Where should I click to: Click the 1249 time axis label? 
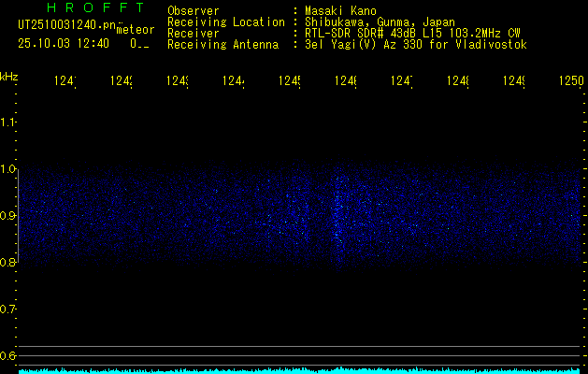[x=514, y=81]
